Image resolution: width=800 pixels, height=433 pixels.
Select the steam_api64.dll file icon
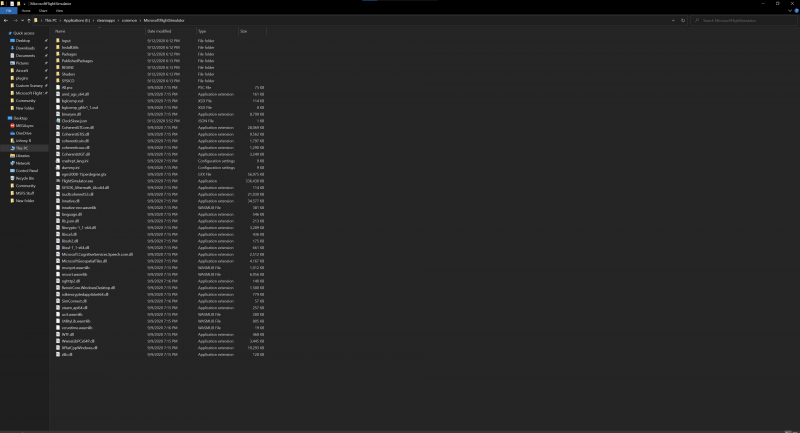pos(58,308)
